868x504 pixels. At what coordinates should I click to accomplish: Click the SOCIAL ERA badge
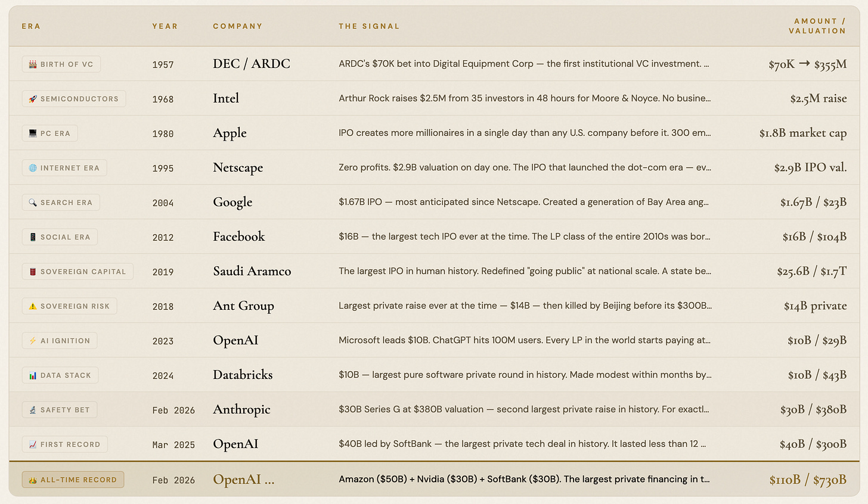click(x=60, y=237)
